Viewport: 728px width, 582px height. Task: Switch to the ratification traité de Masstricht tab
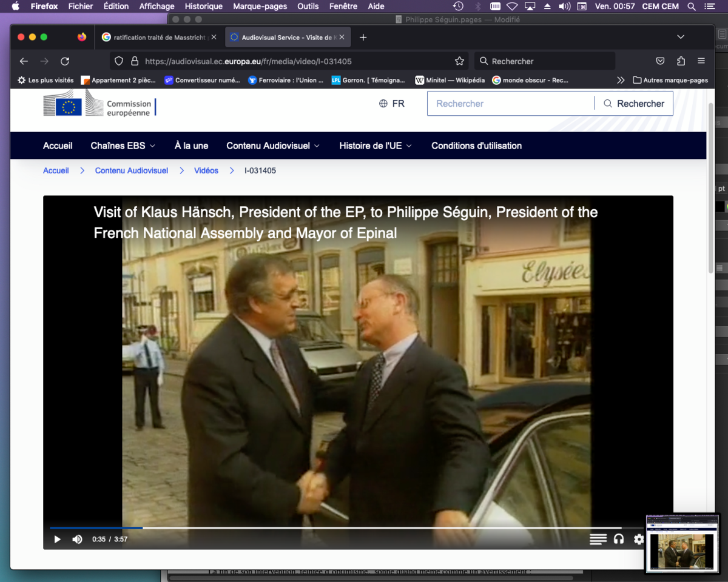158,38
